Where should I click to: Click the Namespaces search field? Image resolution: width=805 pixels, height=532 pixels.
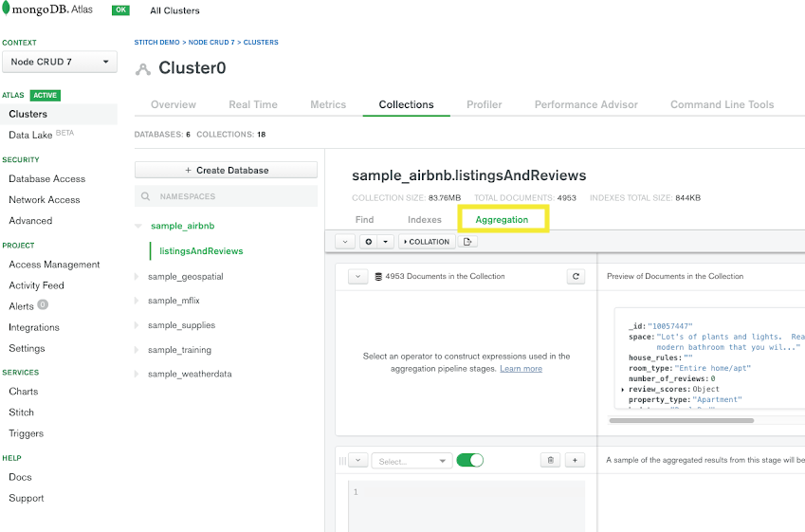[226, 196]
